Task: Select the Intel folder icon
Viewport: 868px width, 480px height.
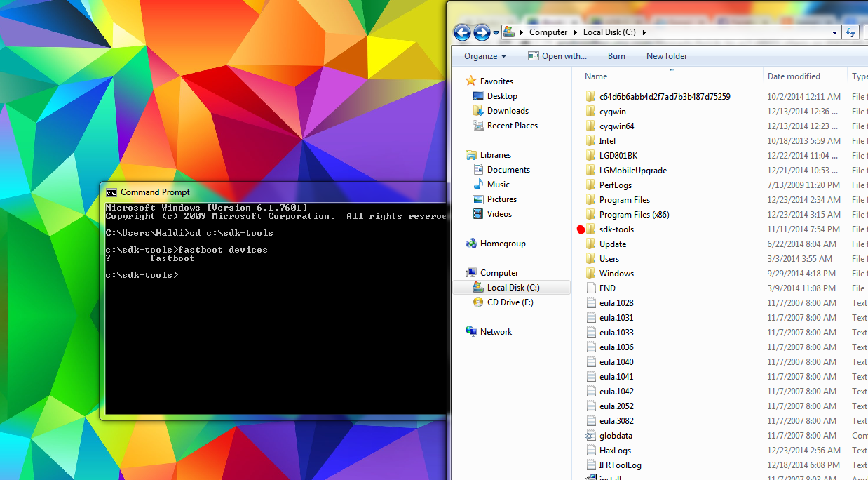Action: (590, 141)
